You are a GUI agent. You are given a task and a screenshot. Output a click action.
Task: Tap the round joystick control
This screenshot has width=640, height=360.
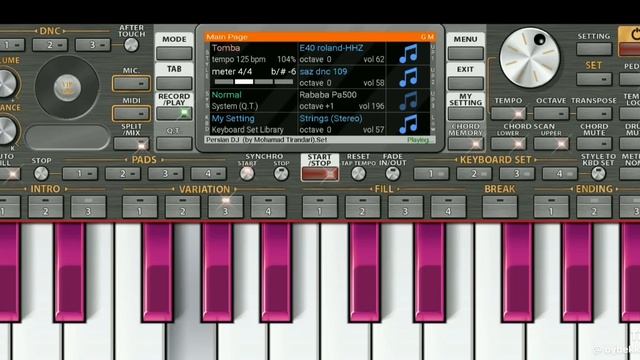[67, 87]
